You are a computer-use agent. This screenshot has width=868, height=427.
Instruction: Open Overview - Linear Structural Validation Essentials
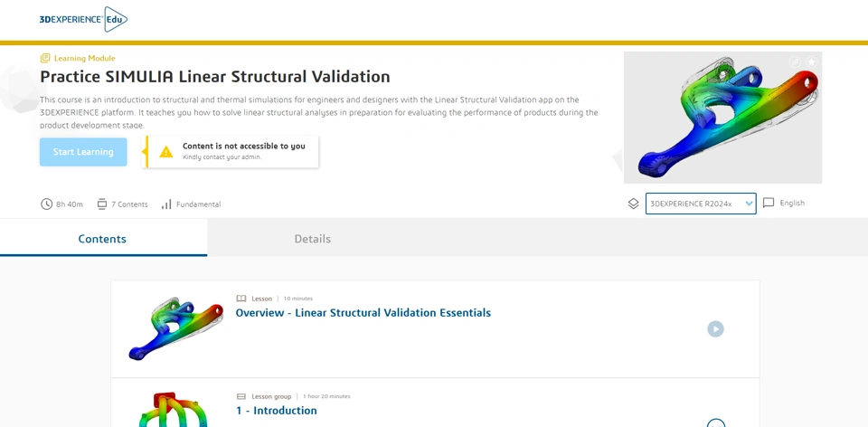tap(363, 312)
